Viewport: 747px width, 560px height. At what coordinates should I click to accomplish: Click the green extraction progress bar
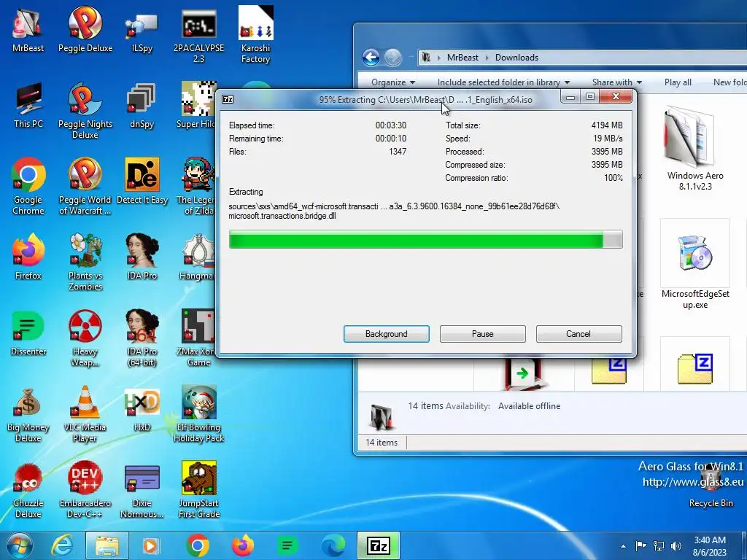click(x=425, y=239)
